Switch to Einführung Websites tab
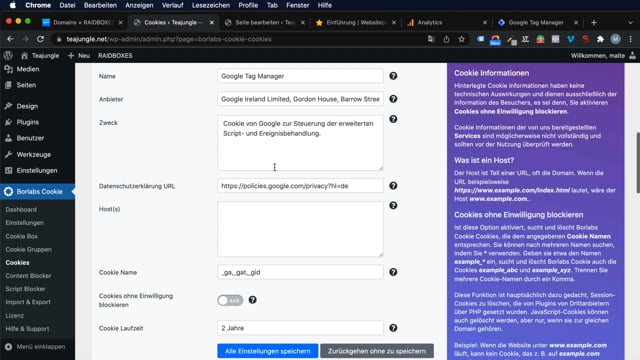The width and height of the screenshot is (640, 360). point(356,22)
